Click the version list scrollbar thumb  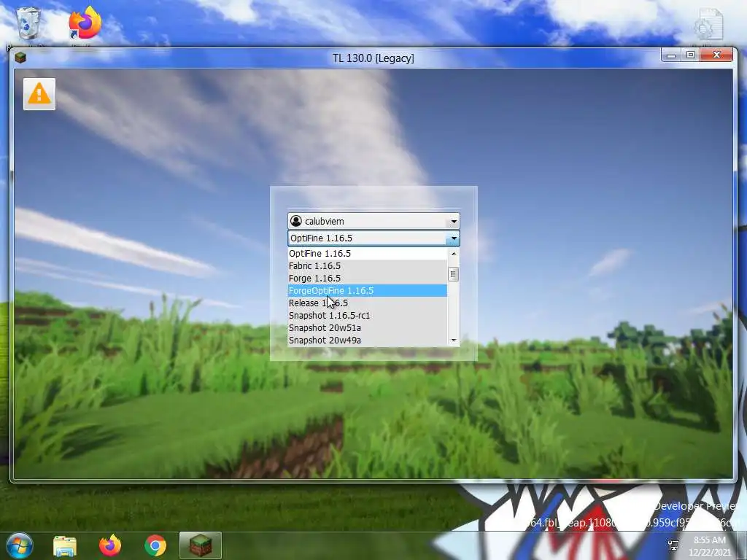coord(454,274)
